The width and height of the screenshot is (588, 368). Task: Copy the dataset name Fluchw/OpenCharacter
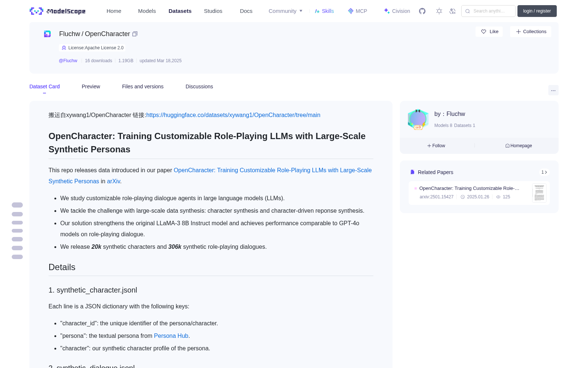click(135, 34)
